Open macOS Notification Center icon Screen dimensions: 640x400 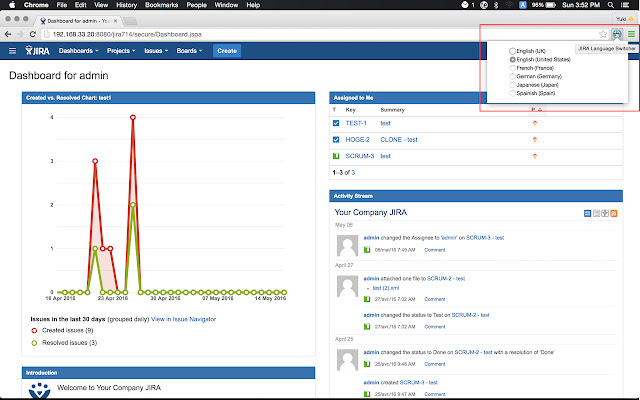(x=625, y=5)
